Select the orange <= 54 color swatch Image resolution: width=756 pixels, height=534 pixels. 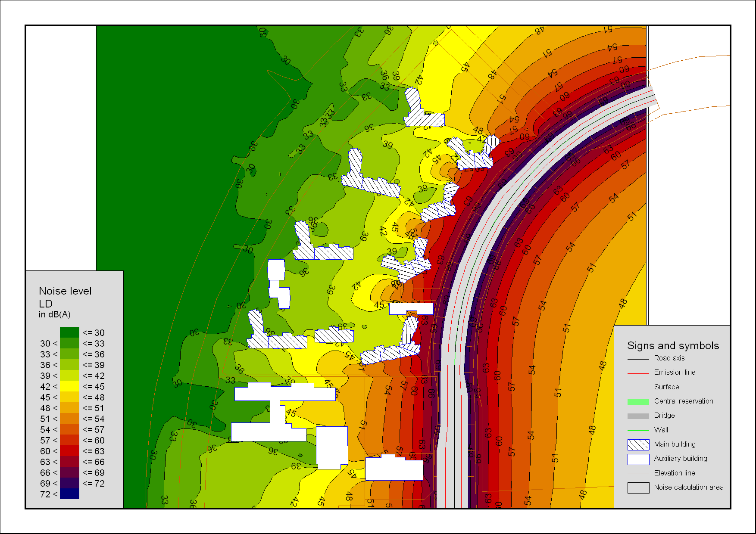[x=69, y=419]
